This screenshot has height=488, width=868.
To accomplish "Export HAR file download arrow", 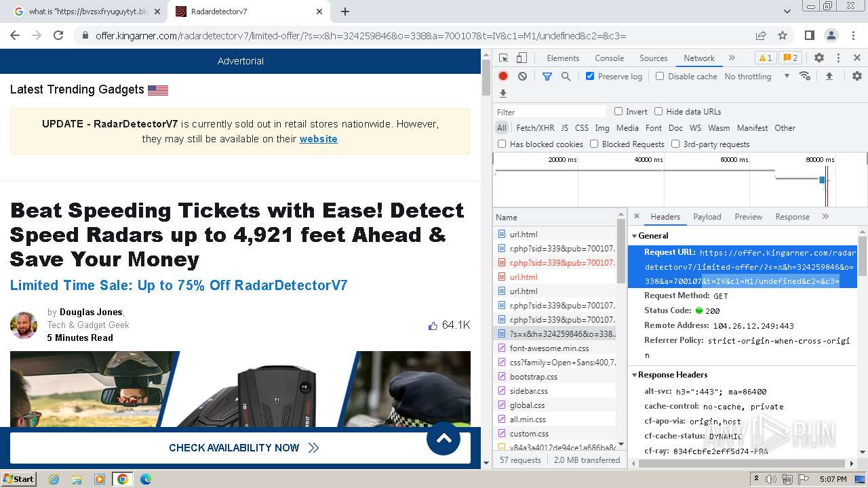I will click(503, 94).
